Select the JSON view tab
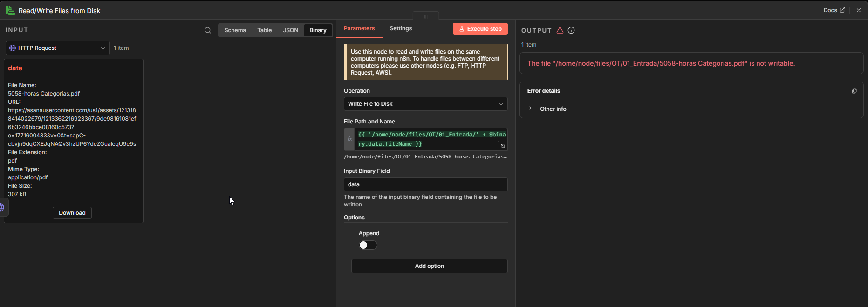Image resolution: width=868 pixels, height=307 pixels. click(290, 30)
